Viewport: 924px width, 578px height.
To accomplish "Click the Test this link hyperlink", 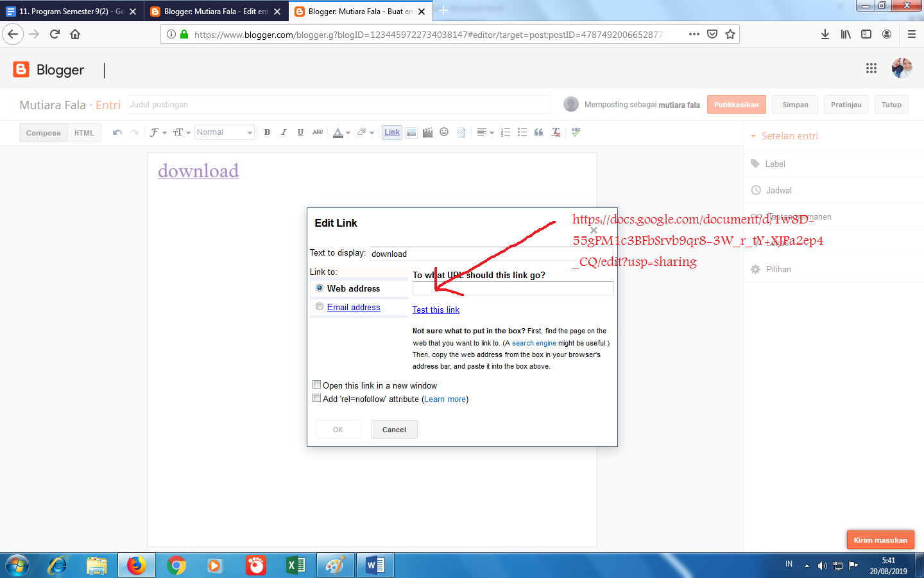I will (x=436, y=310).
